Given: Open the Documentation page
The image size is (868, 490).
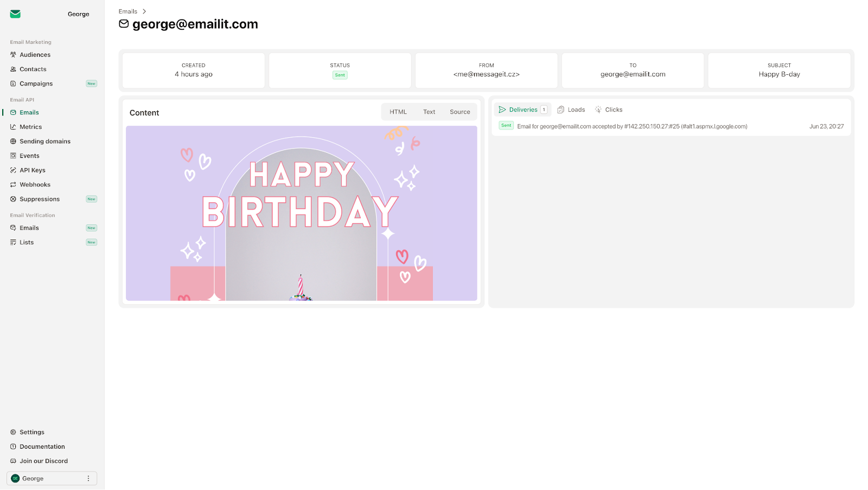Looking at the screenshot, I should [x=42, y=446].
